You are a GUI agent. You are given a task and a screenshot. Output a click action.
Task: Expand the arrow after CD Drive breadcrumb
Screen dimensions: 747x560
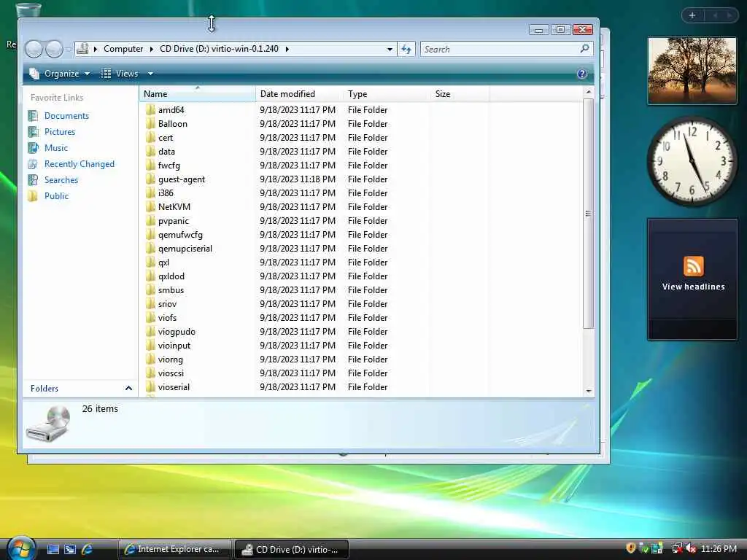pos(287,49)
